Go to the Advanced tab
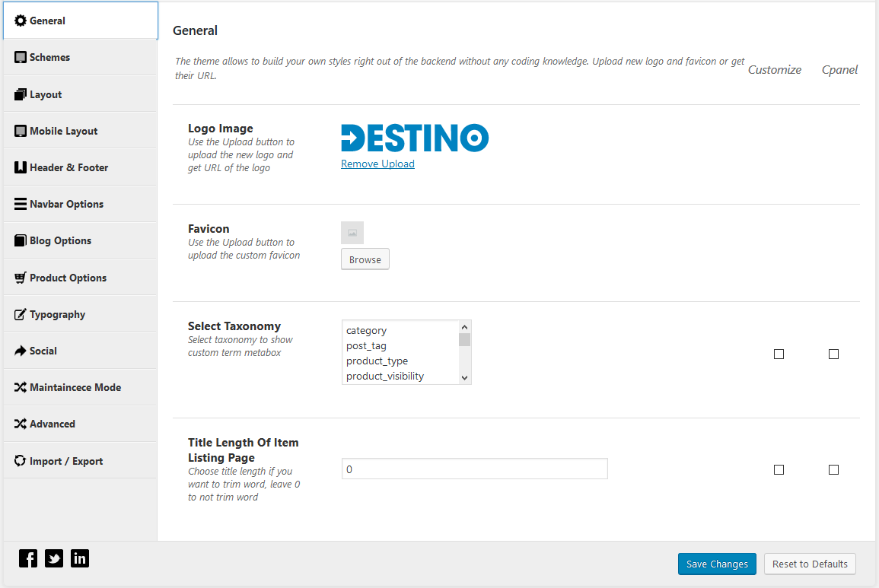 pyautogui.click(x=80, y=424)
